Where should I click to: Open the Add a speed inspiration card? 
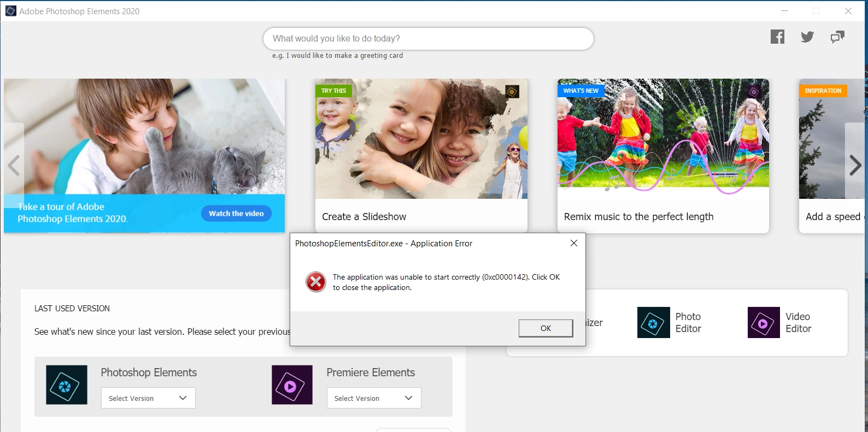click(x=832, y=156)
